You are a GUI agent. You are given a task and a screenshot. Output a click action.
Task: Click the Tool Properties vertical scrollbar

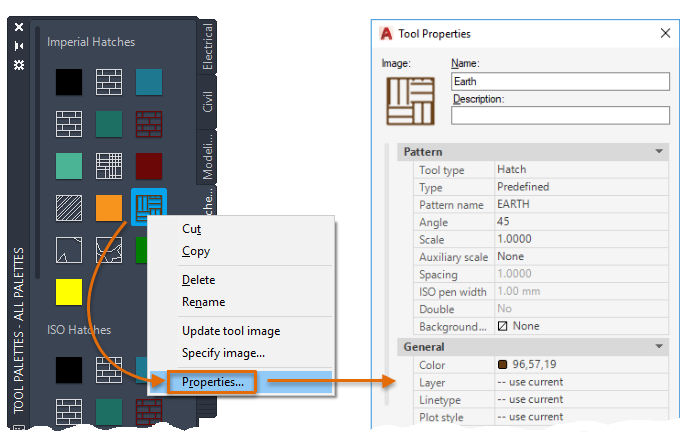[x=387, y=274]
